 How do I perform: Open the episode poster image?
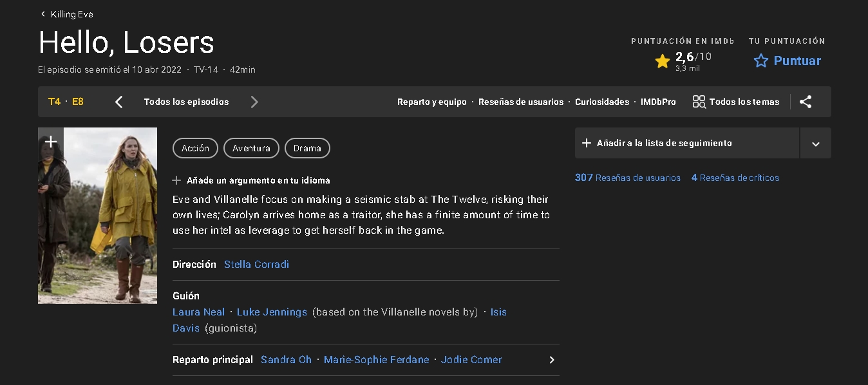(97, 216)
